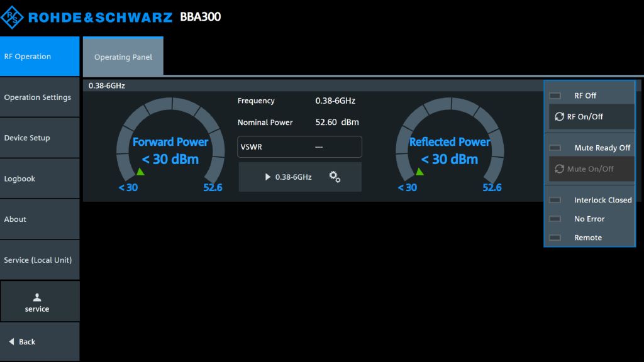Click the Interlock Closed status indicator
Viewport: 644px width, 362px height.
click(x=555, y=200)
